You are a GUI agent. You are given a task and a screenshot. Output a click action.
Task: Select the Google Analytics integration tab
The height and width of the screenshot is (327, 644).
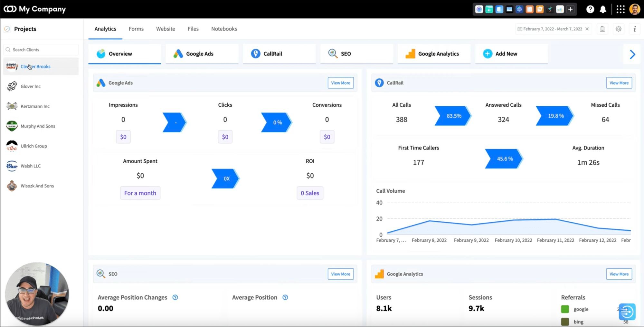coord(434,54)
